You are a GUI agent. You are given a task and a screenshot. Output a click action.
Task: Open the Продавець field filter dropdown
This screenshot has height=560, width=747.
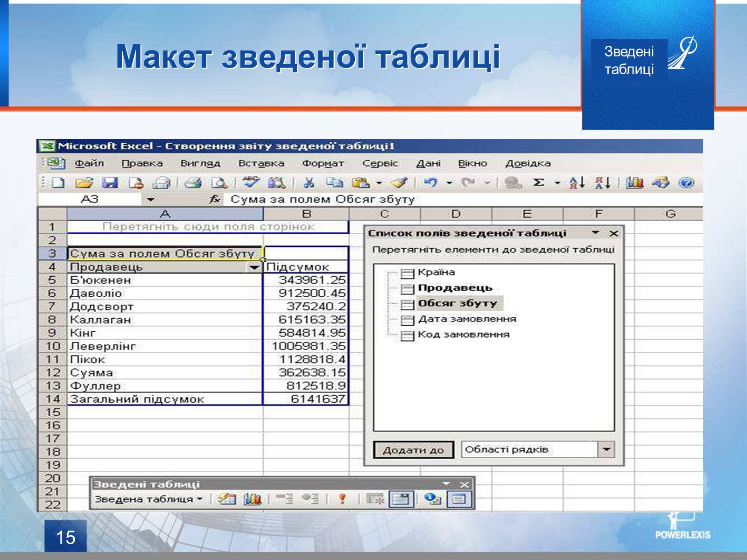(x=254, y=267)
